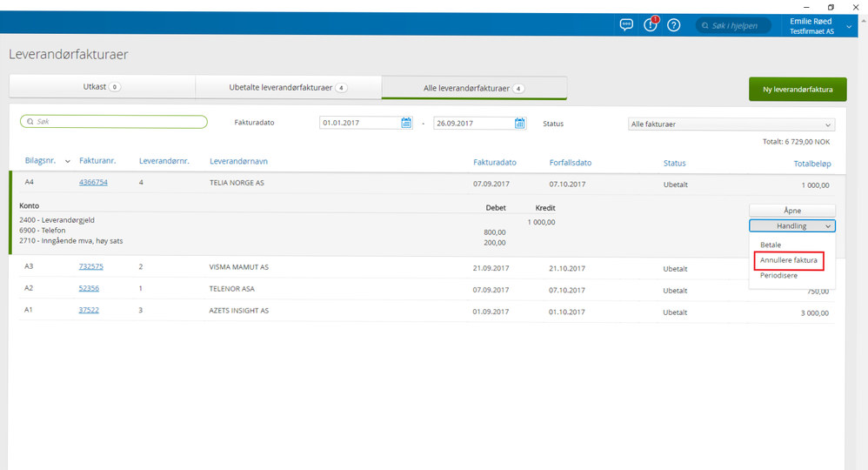Select the VISMA MAMUT AS row name

pyautogui.click(x=238, y=267)
